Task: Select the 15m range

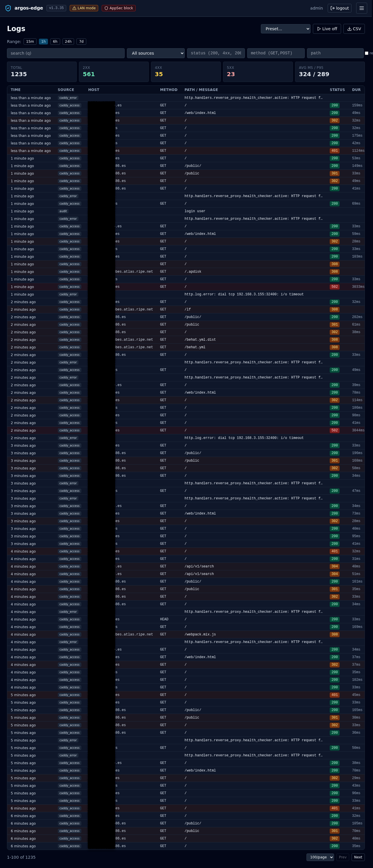Action: click(30, 42)
